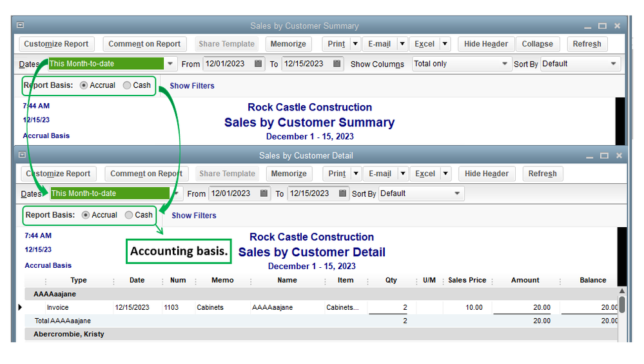This screenshot has height=364, width=644.
Task: Expand E-mail arrow in Summary toolbar
Action: pyautogui.click(x=402, y=44)
